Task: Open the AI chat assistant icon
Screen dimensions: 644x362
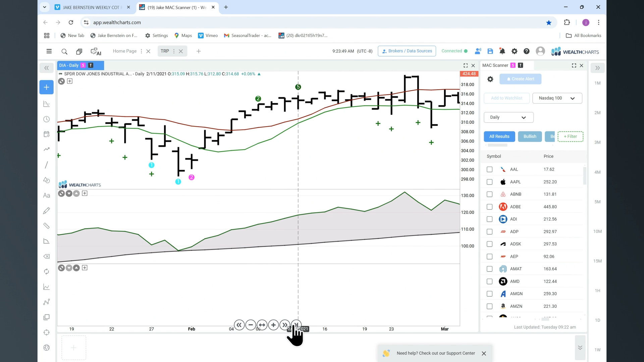Action: click(x=96, y=52)
